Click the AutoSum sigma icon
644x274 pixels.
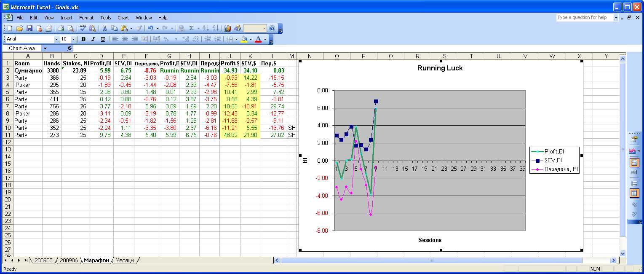coord(192,28)
